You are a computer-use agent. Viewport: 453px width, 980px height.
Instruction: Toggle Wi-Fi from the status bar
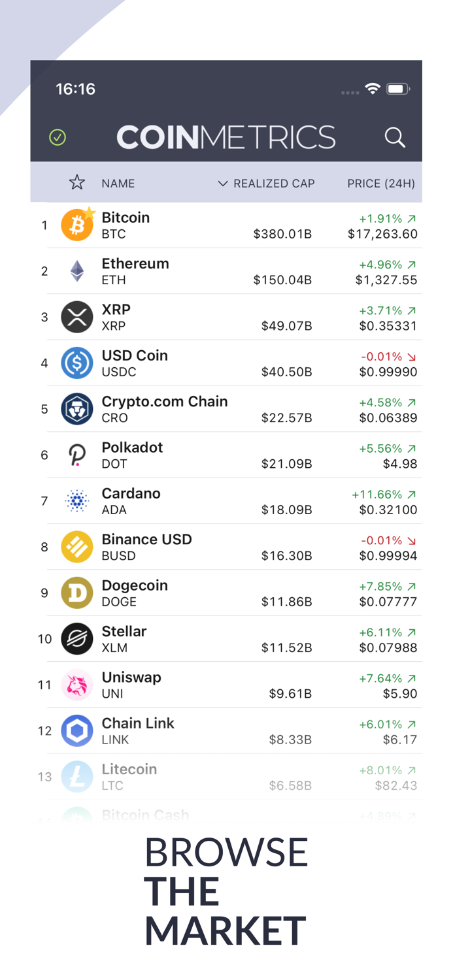pos(373,88)
